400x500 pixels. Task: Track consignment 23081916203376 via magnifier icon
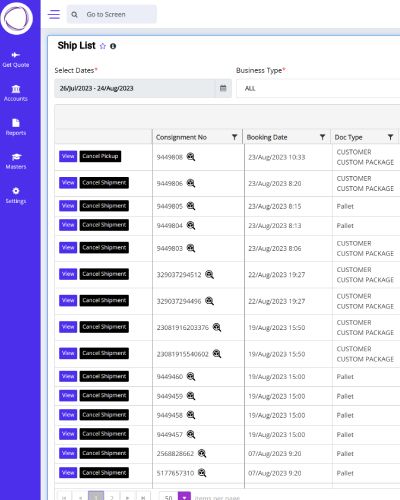(217, 327)
